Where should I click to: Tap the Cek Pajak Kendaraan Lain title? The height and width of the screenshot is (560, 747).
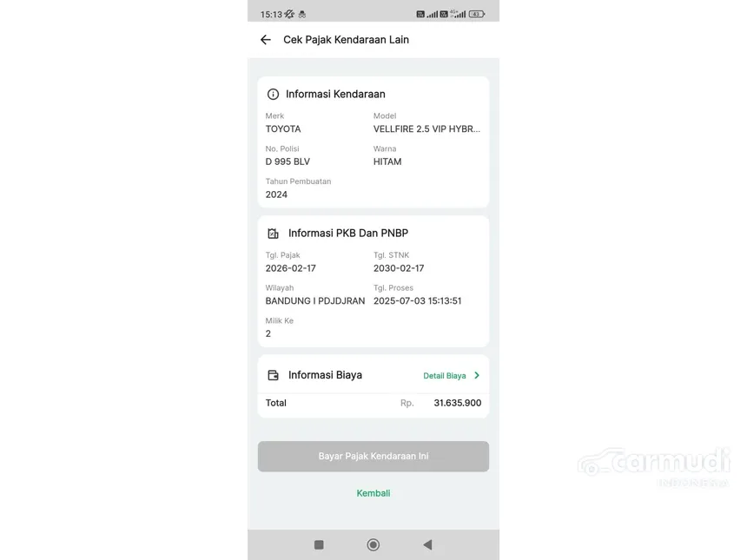346,40
